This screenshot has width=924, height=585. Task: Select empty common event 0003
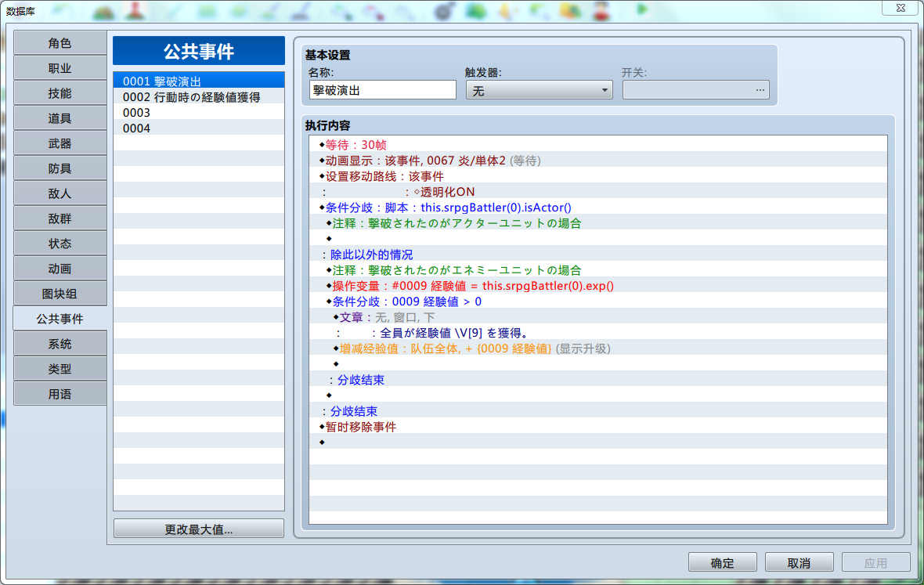point(199,113)
